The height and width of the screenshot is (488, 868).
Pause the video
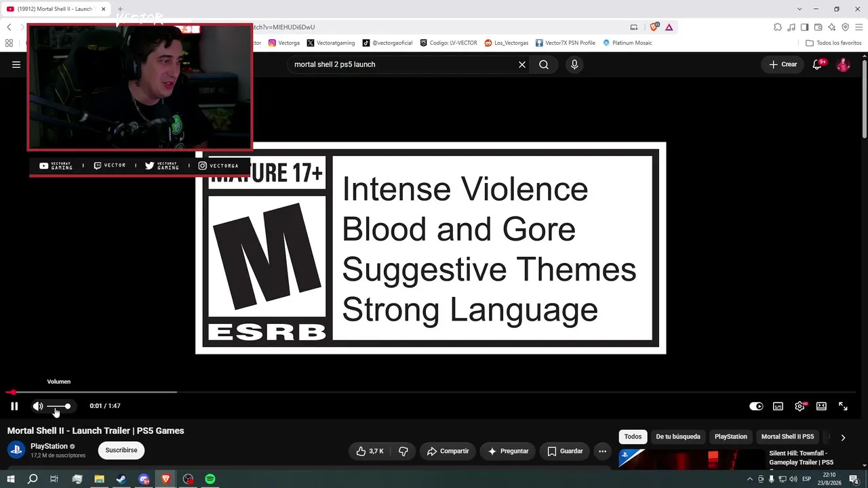point(14,406)
